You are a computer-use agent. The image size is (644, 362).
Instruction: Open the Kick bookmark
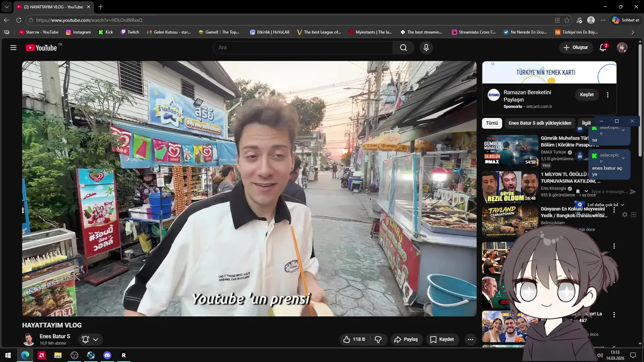[x=106, y=32]
